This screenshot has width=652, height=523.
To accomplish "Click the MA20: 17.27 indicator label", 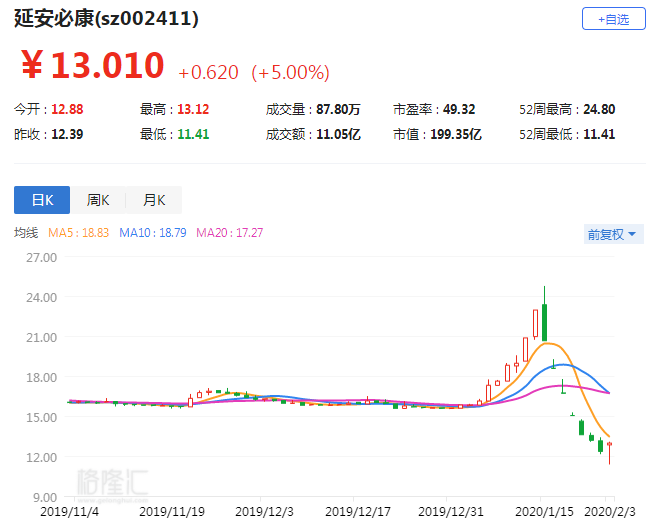I will click(x=230, y=232).
